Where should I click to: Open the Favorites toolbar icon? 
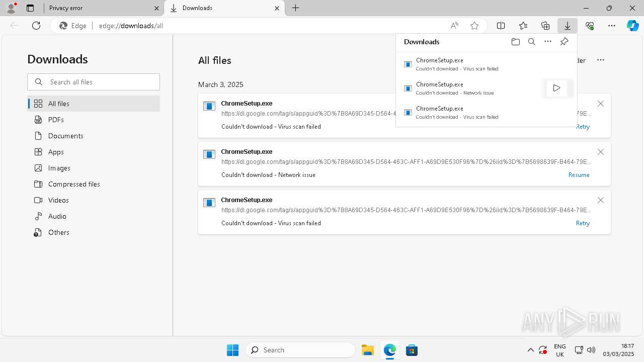tap(523, 26)
